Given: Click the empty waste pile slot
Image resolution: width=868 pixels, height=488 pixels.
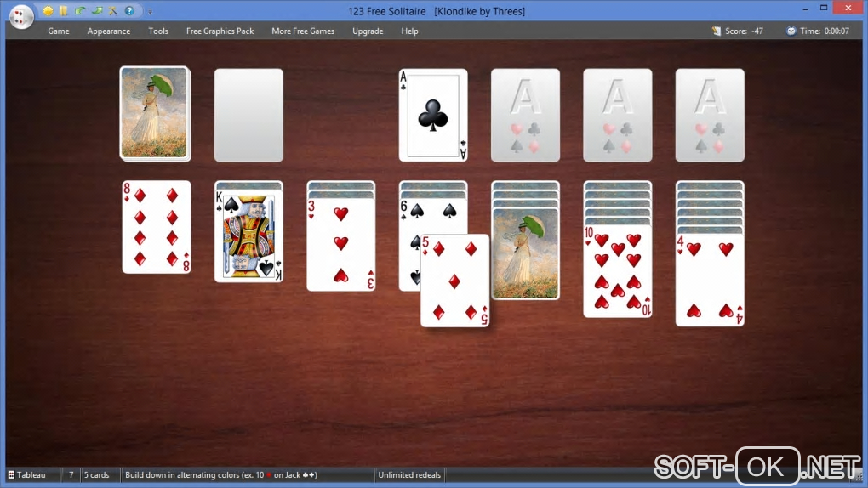Looking at the screenshot, I should tap(248, 115).
